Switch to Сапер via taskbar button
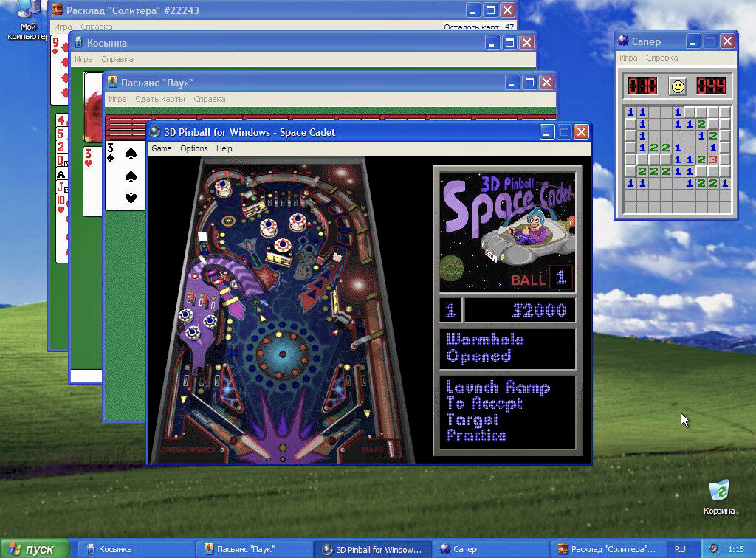Viewport: 756px width, 558px height. coord(490,549)
